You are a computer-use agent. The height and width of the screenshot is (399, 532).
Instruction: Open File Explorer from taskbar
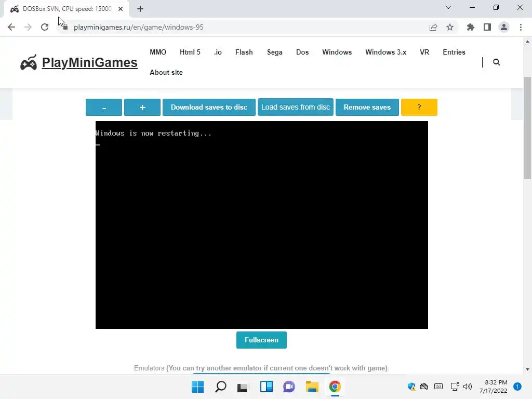312,387
